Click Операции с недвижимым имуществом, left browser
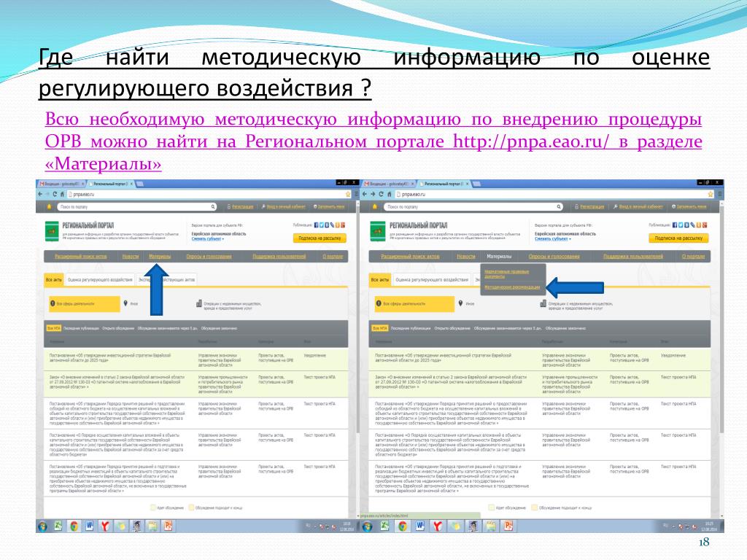Image resolution: width=747 pixels, height=560 pixels. (228, 306)
